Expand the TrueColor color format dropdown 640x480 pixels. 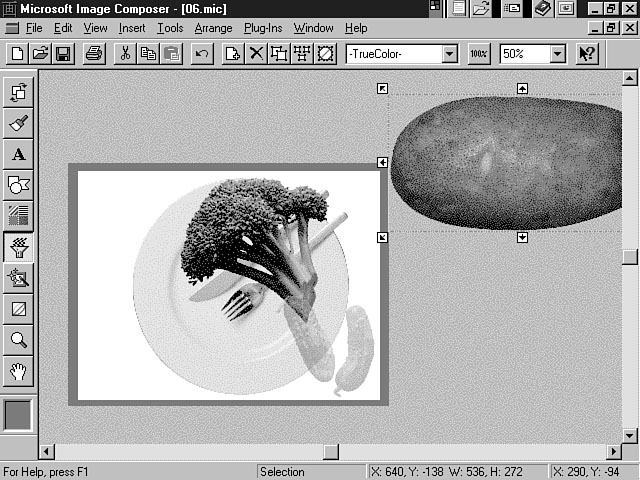(448, 54)
